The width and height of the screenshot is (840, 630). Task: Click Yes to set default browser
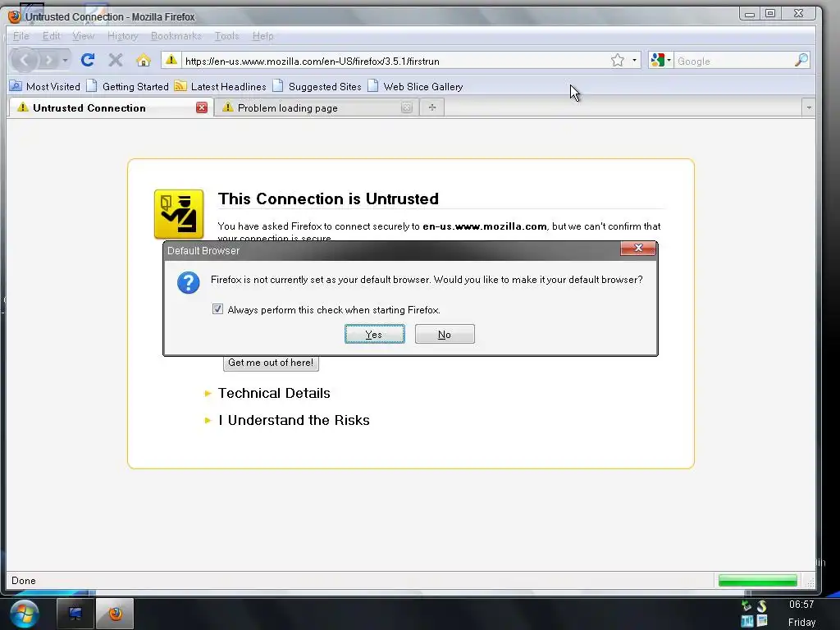click(374, 335)
